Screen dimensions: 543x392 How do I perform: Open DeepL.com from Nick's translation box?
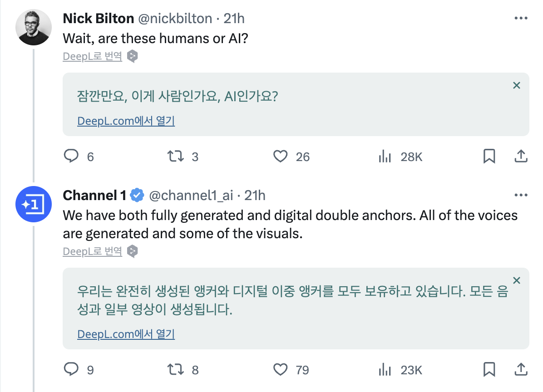tap(126, 121)
